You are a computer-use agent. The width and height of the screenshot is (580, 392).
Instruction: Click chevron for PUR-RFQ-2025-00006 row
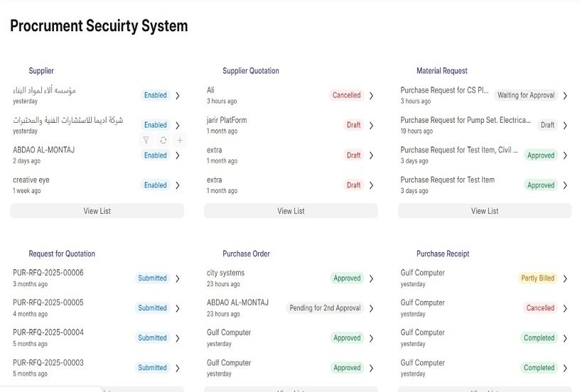coord(178,278)
